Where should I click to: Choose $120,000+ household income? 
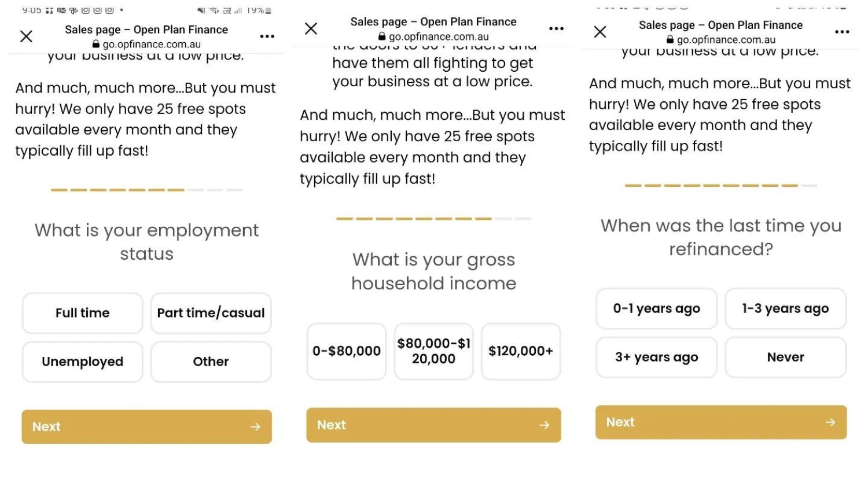(521, 351)
